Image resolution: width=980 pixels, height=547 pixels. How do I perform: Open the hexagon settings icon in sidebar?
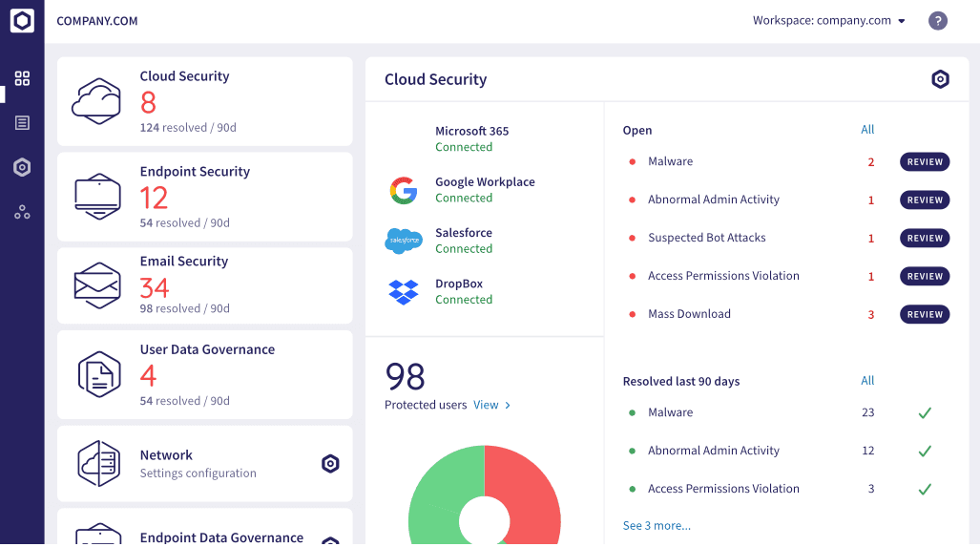[22, 167]
